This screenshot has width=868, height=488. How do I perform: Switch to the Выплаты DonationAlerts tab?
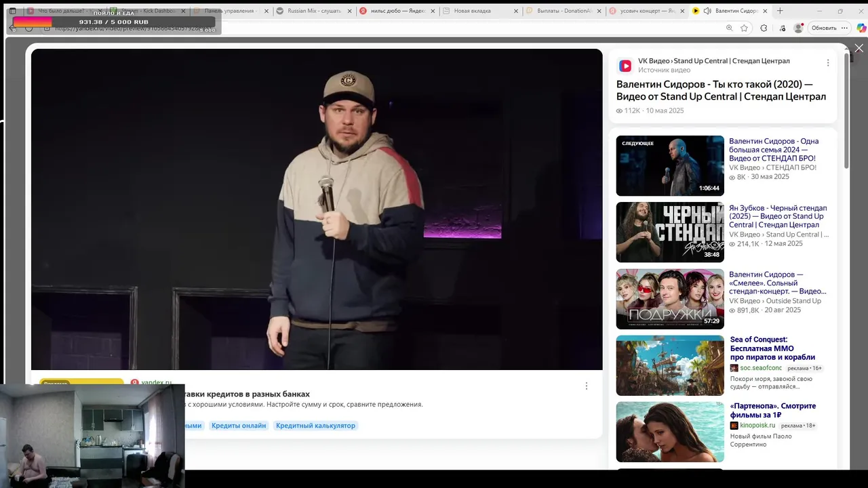click(563, 11)
